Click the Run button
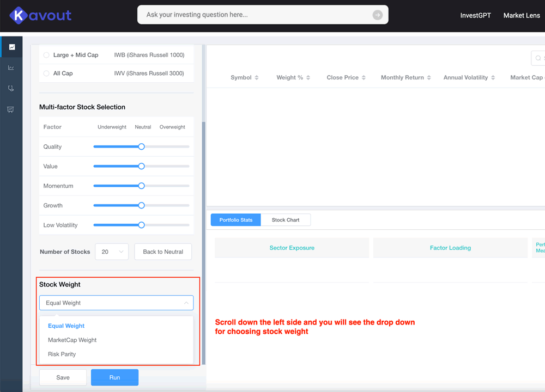The image size is (545, 392). coord(114,377)
